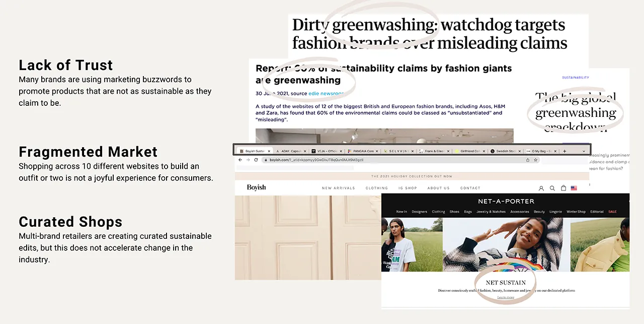Expand the tab list chevron
The image size is (644, 324).
(x=584, y=151)
